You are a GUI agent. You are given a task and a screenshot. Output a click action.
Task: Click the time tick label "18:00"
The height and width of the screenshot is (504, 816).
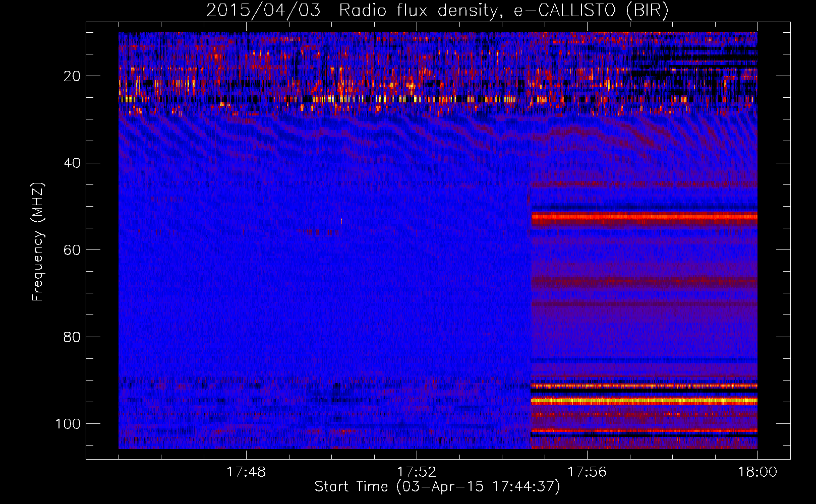point(757,472)
